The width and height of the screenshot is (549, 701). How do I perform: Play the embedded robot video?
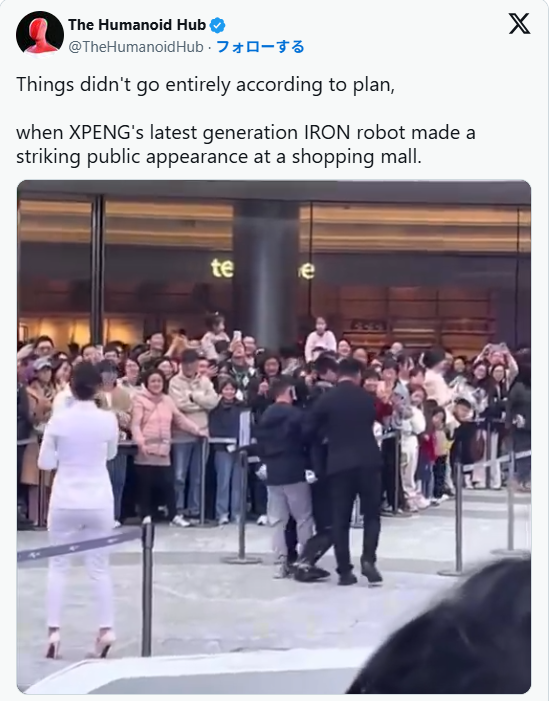(274, 437)
